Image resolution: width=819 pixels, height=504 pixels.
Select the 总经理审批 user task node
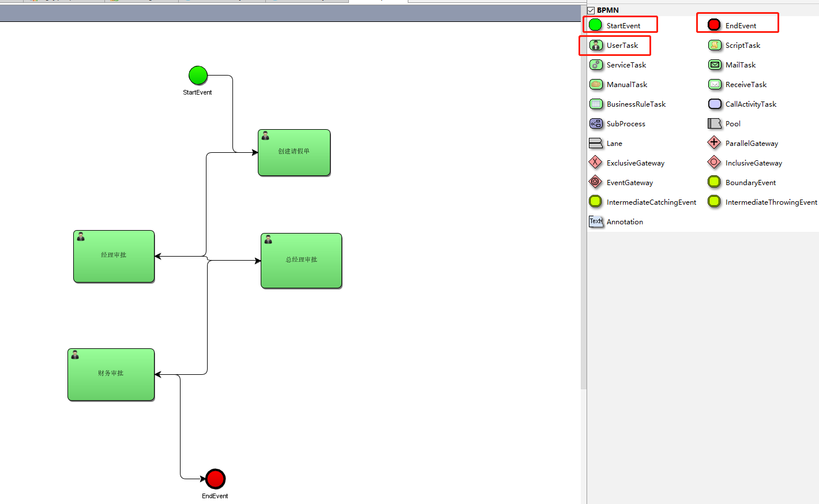pyautogui.click(x=301, y=261)
